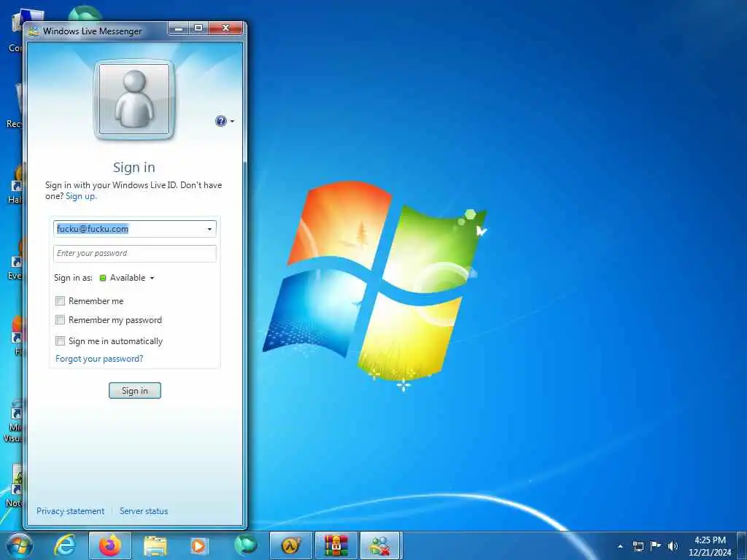Screen dimensions: 747x560
Task: Open Firefox from the taskbar
Action: click(x=110, y=545)
